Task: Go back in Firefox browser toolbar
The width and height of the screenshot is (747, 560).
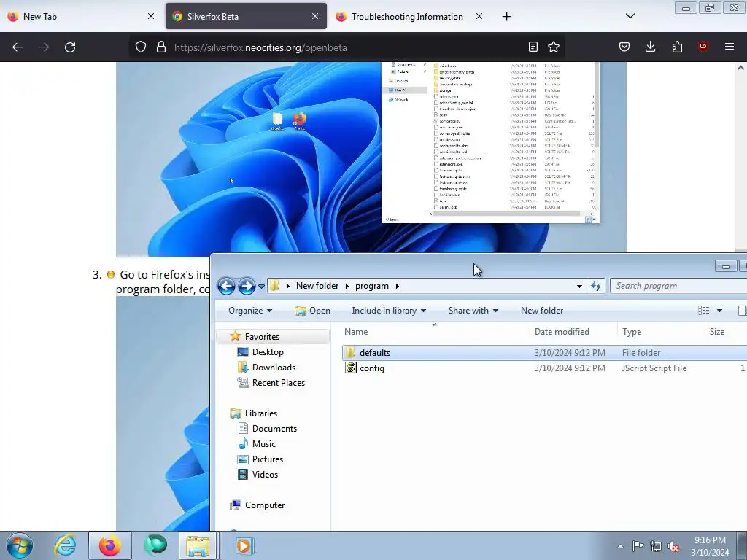Action: 18,47
